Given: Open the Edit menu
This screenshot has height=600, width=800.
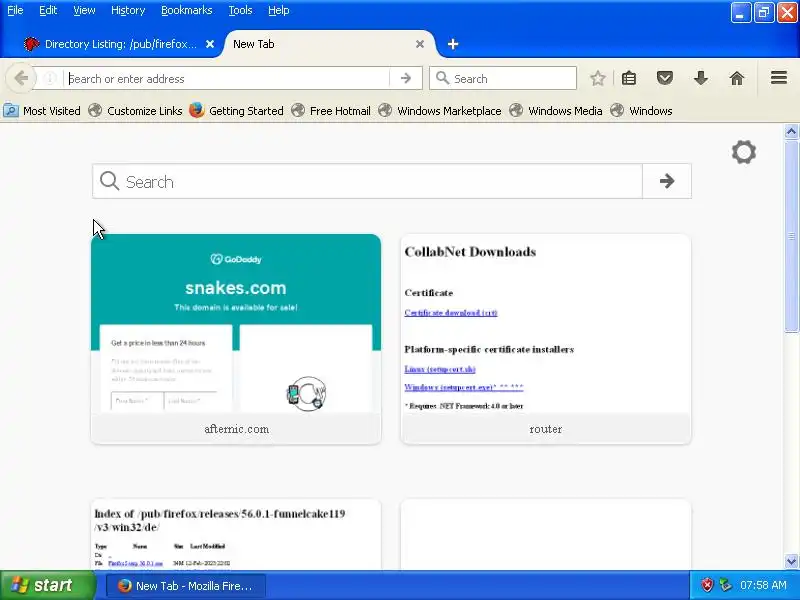Looking at the screenshot, I should tap(48, 10).
